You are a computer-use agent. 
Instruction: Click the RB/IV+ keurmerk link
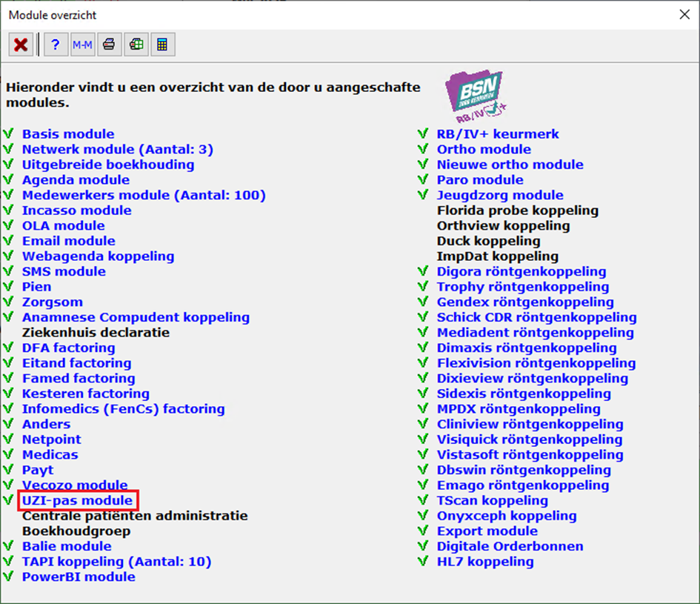498,134
